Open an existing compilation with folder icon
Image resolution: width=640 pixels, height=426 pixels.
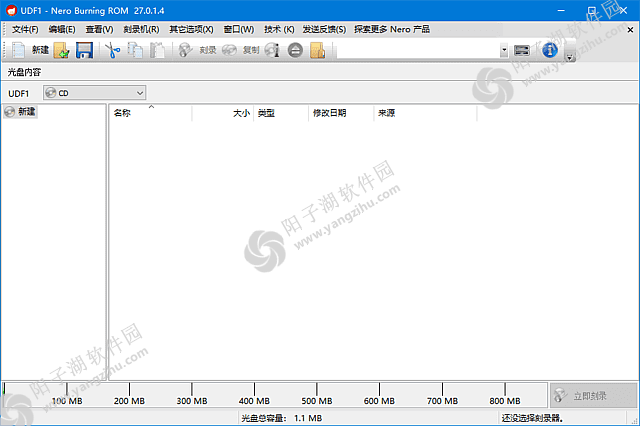(61, 50)
